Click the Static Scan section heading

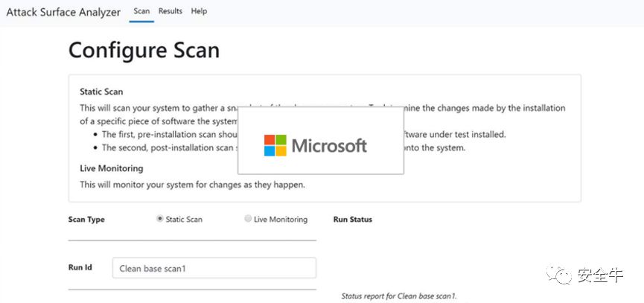coord(101,92)
